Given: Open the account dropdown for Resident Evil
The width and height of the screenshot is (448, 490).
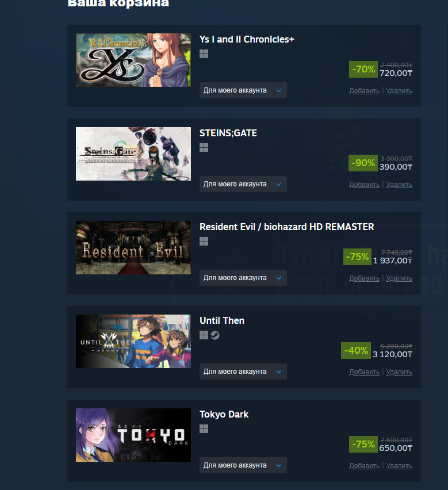Looking at the screenshot, I should tap(243, 278).
